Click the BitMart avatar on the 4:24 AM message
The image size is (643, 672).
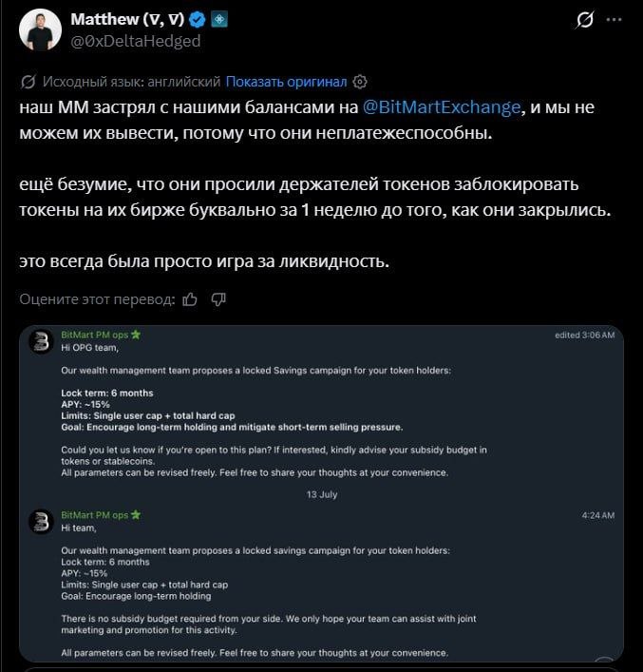click(41, 522)
